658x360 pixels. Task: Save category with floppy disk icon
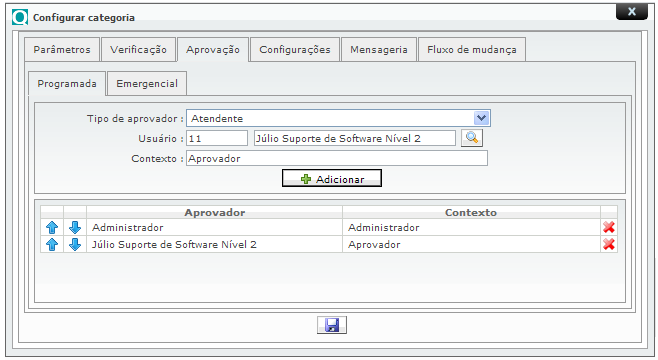[x=332, y=325]
